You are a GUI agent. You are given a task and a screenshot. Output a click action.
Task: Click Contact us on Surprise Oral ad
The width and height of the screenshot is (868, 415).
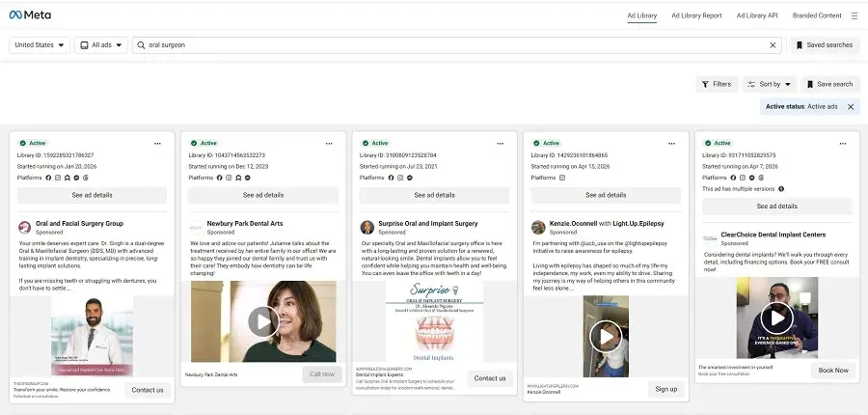490,378
